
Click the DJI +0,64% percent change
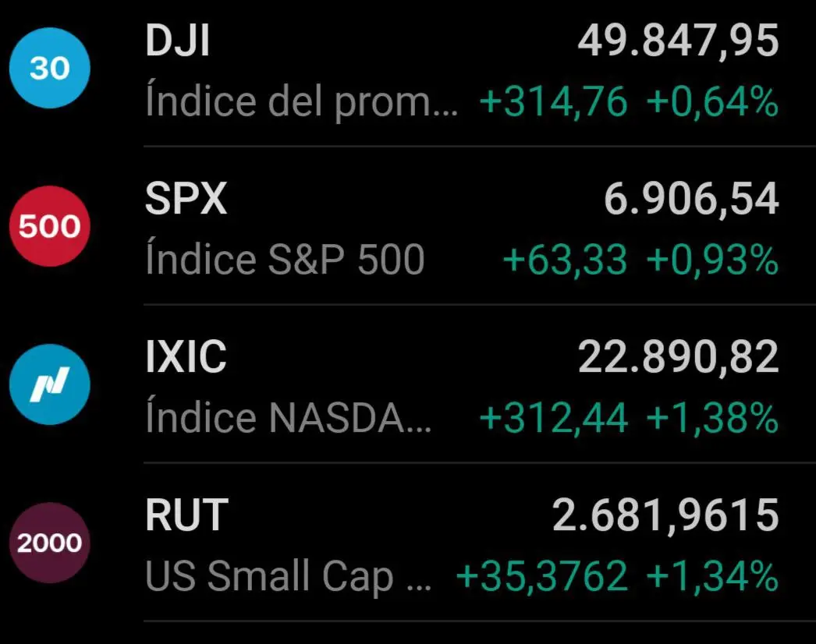tap(712, 102)
